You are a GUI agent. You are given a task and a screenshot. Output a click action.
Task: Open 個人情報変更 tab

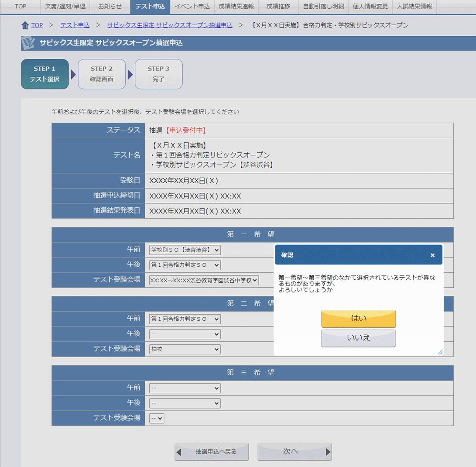click(370, 7)
